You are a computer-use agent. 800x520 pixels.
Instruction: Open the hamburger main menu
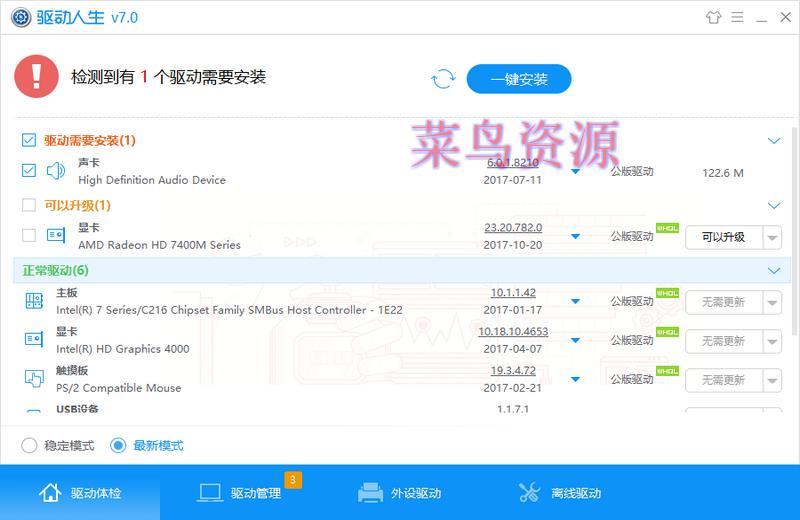(737, 17)
